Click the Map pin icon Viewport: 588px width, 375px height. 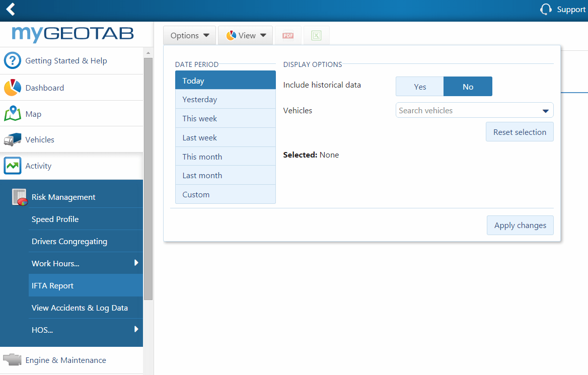pyautogui.click(x=13, y=113)
